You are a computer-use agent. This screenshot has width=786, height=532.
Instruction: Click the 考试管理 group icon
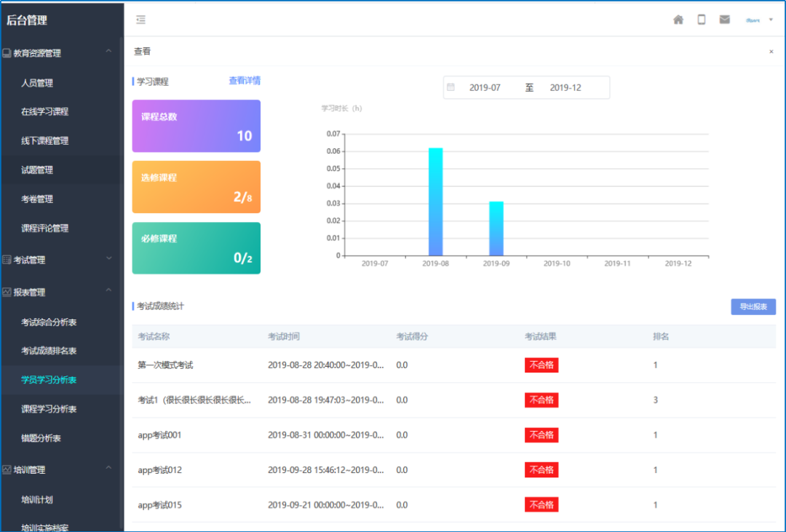tap(7, 260)
